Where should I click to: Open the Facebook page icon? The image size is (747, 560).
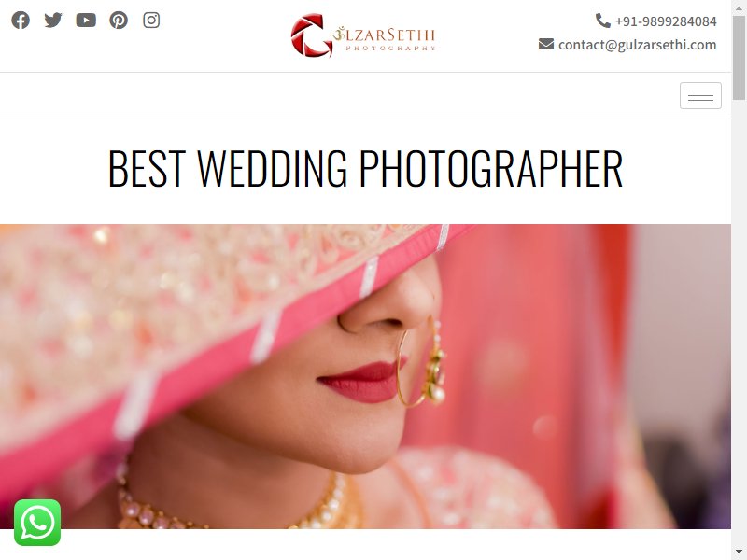tap(21, 21)
